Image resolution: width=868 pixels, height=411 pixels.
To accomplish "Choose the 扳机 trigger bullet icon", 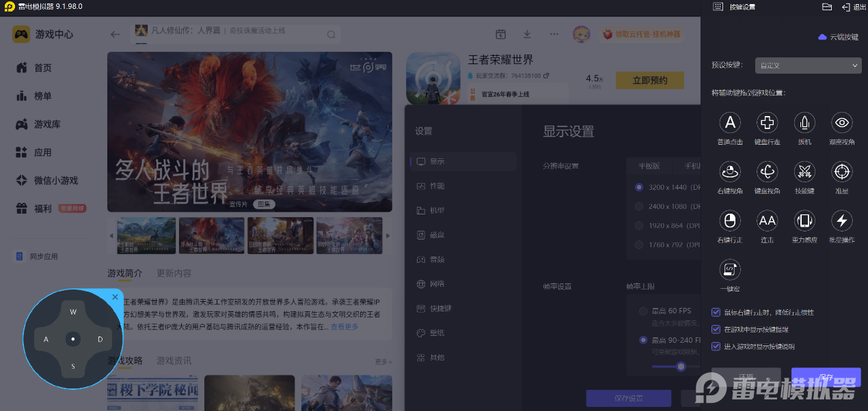I will [804, 123].
